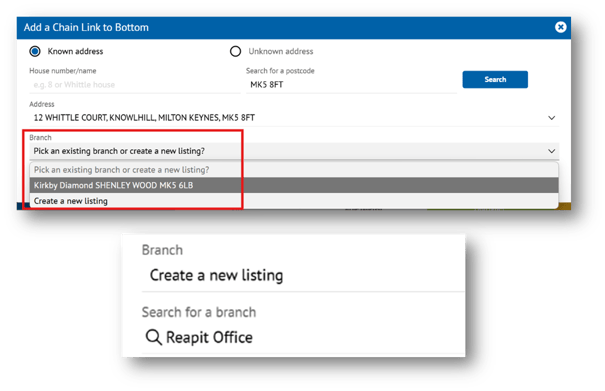Click the dialog title Add a Chain Link to Bottom
The width and height of the screenshot is (605, 391).
[86, 27]
